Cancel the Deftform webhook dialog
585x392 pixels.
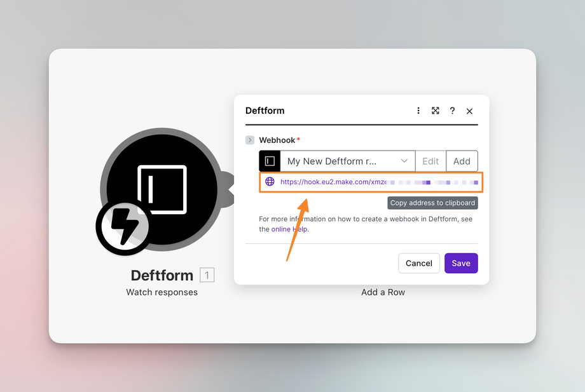[419, 263]
